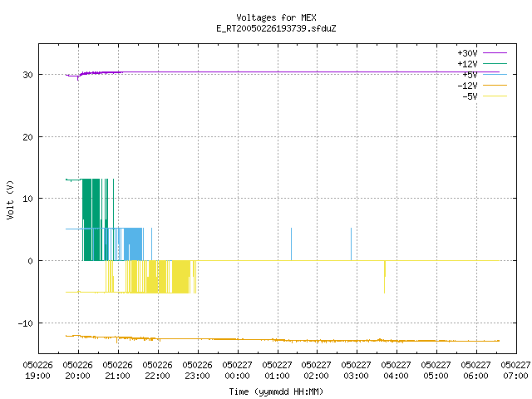Click the orange -12V trace near 02:00
The width and height of the screenshot is (532, 399).
pos(318,340)
